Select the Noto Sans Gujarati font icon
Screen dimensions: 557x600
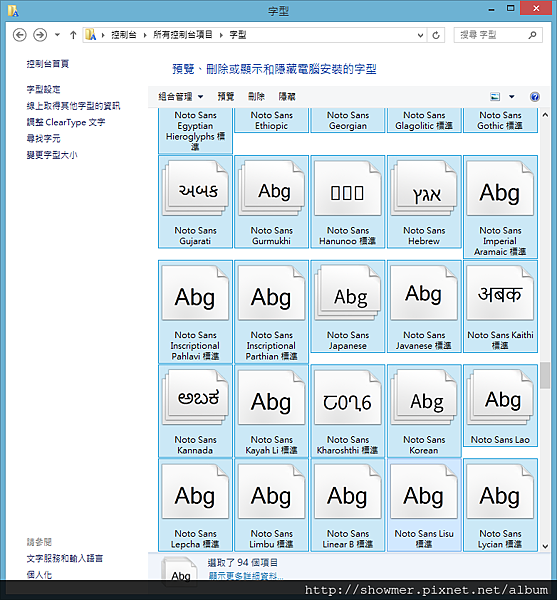[195, 189]
